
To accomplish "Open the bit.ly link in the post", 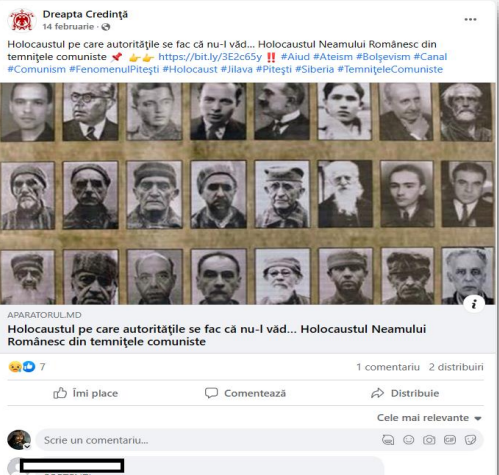I will click(210, 57).
